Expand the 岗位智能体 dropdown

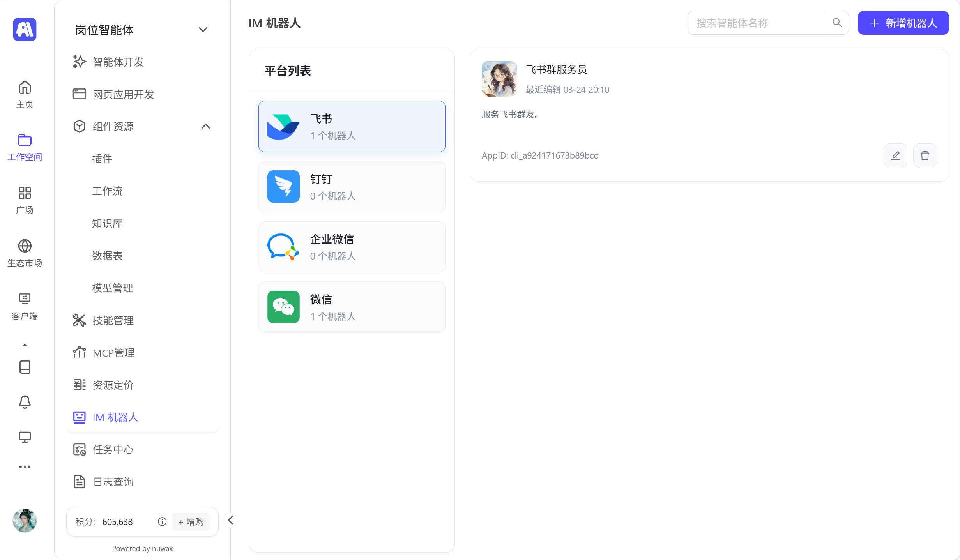coord(203,30)
